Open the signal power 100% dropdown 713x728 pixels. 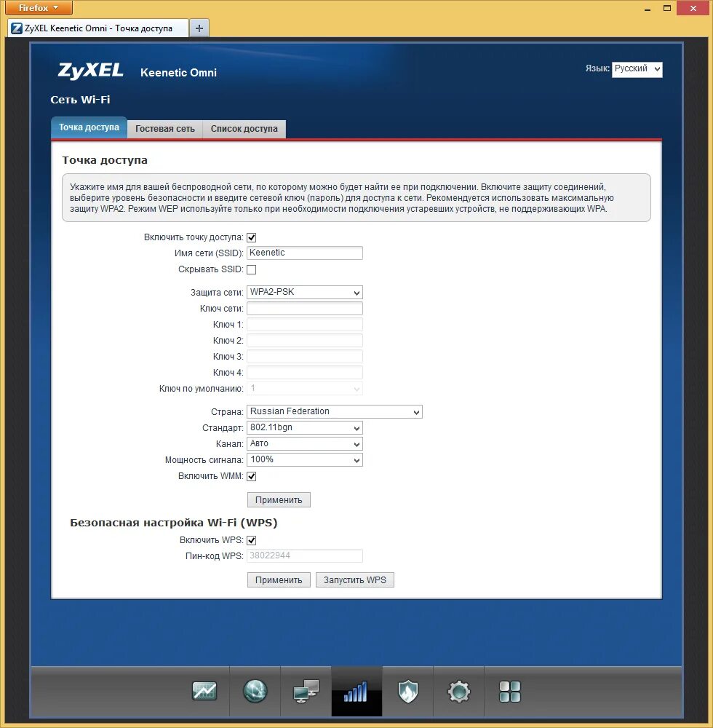click(x=304, y=459)
